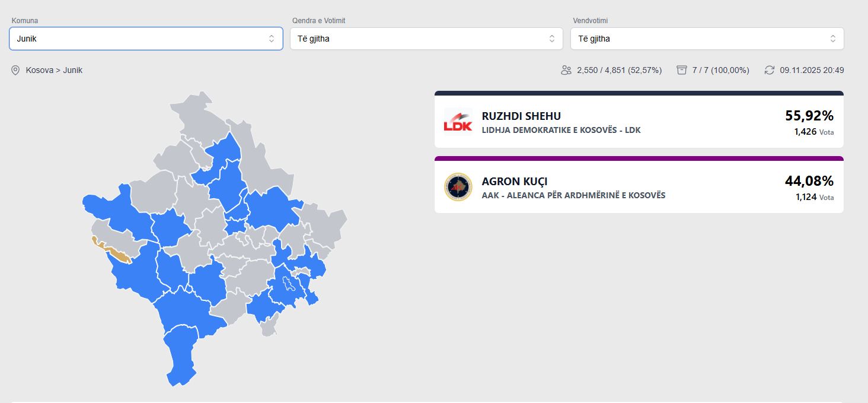Click the ballot box counted icon
This screenshot has height=403, width=868.
tap(681, 70)
